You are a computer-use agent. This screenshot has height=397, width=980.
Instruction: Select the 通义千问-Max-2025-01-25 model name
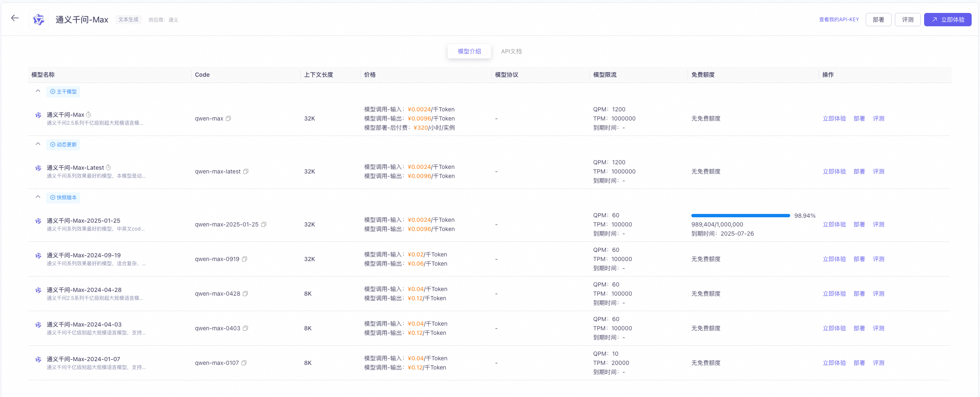[83, 221]
